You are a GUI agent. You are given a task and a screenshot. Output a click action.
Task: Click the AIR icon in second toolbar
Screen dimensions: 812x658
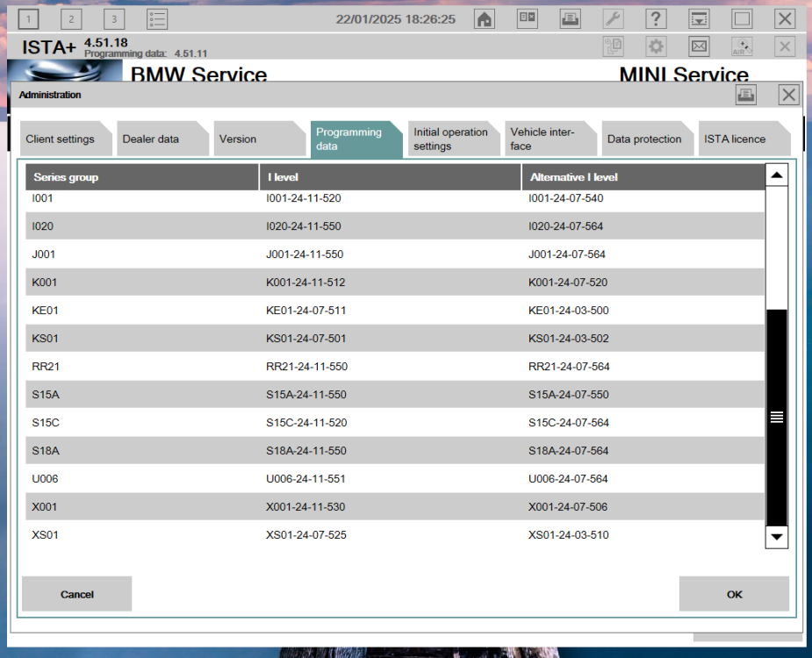(x=742, y=46)
